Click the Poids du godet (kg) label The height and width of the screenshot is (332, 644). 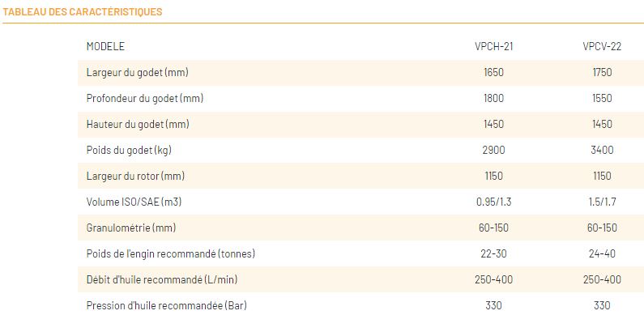click(x=129, y=151)
